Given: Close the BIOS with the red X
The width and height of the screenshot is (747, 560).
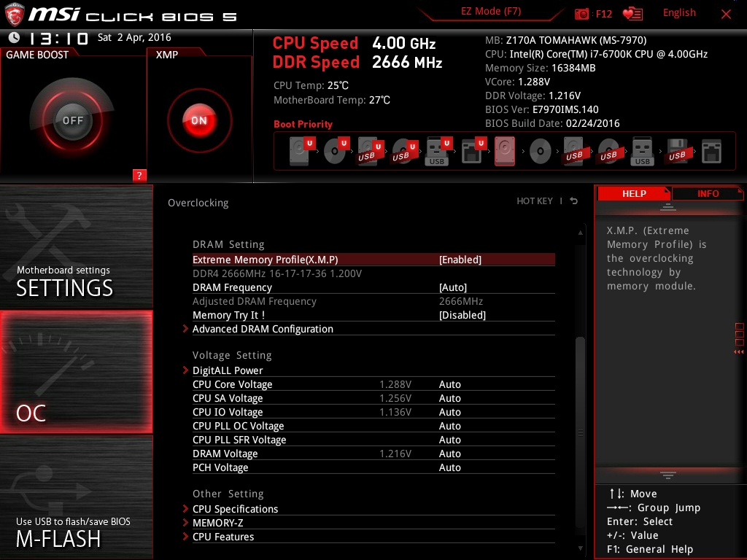Looking at the screenshot, I should pyautogui.click(x=726, y=14).
